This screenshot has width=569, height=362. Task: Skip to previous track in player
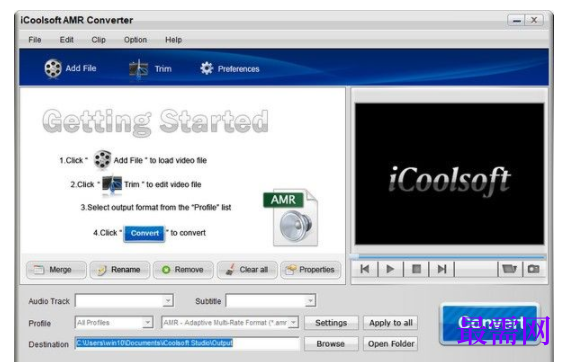pos(365,269)
